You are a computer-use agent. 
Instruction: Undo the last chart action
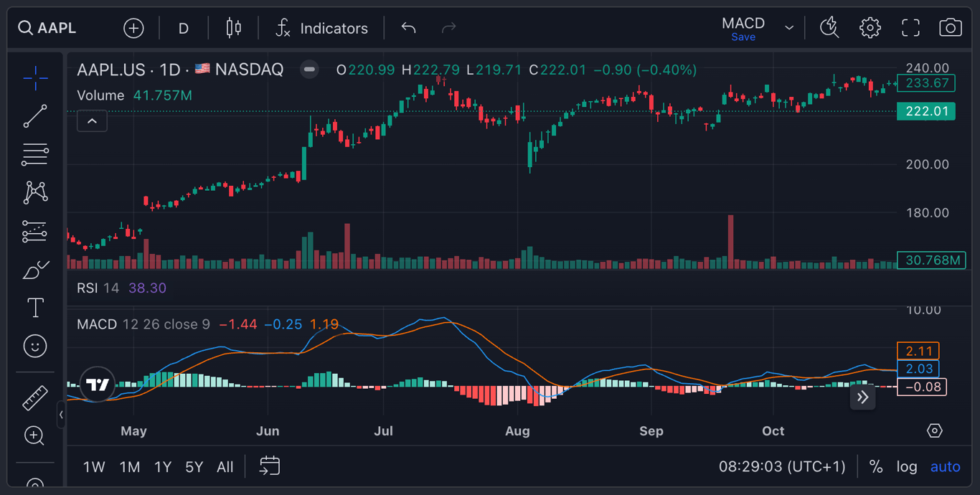(x=409, y=28)
